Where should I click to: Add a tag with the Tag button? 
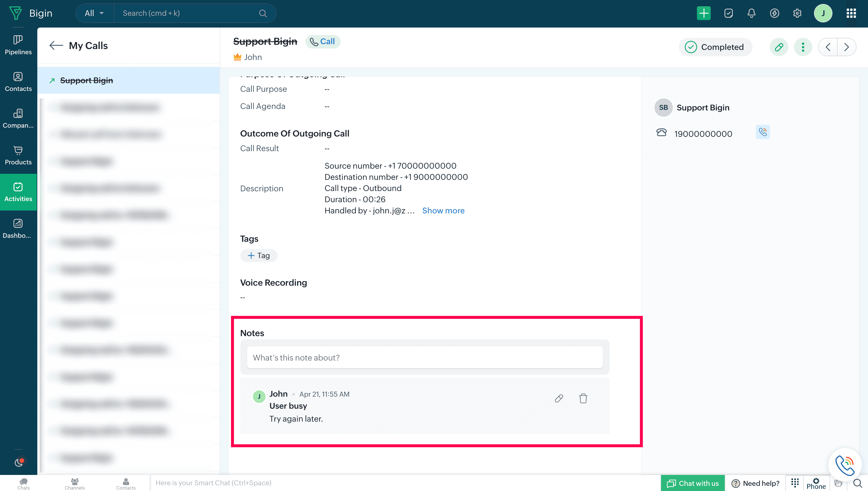259,256
